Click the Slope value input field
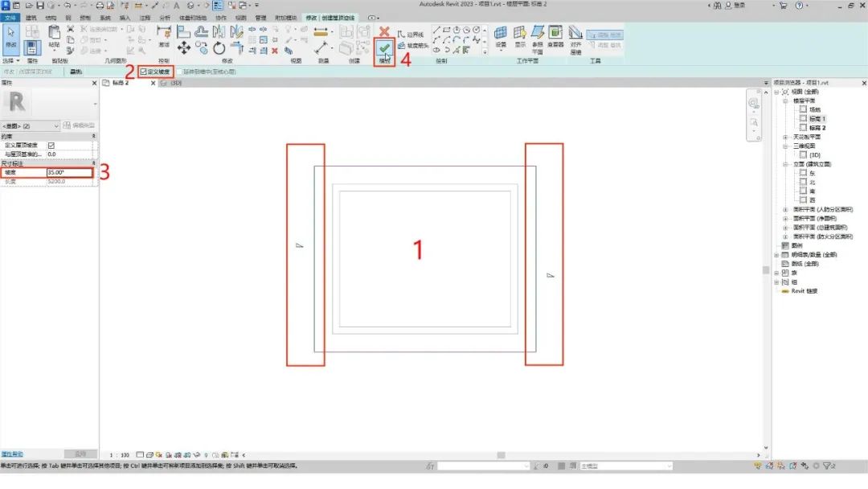The image size is (868, 489). click(x=69, y=172)
